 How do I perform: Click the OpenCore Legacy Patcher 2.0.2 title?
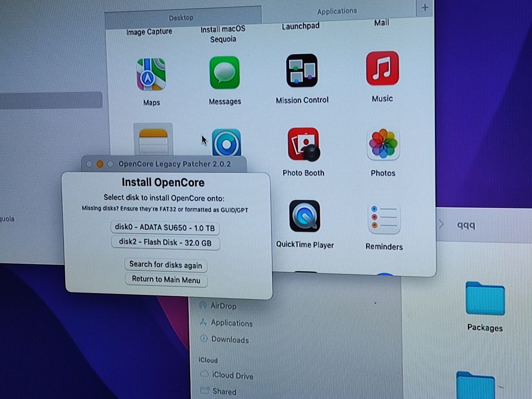click(x=175, y=164)
